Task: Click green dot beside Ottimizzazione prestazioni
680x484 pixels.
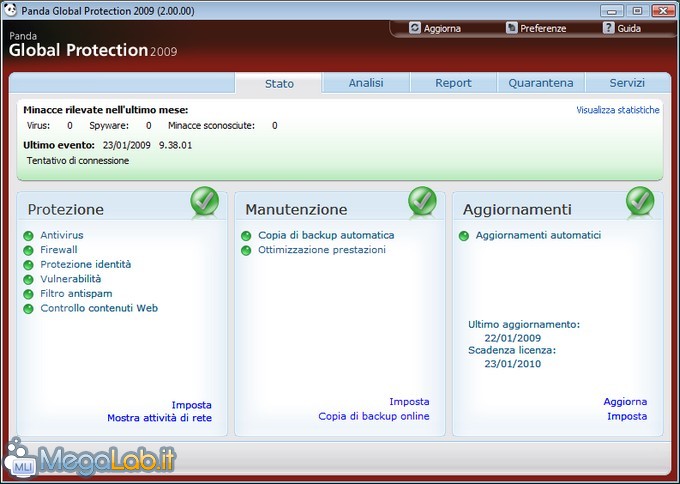Action: click(246, 251)
